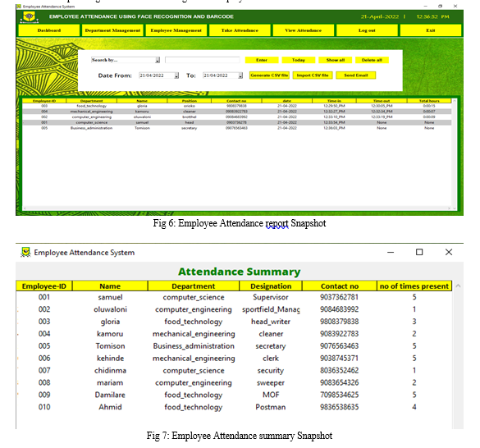Open the To date picker dropdown

[240, 75]
